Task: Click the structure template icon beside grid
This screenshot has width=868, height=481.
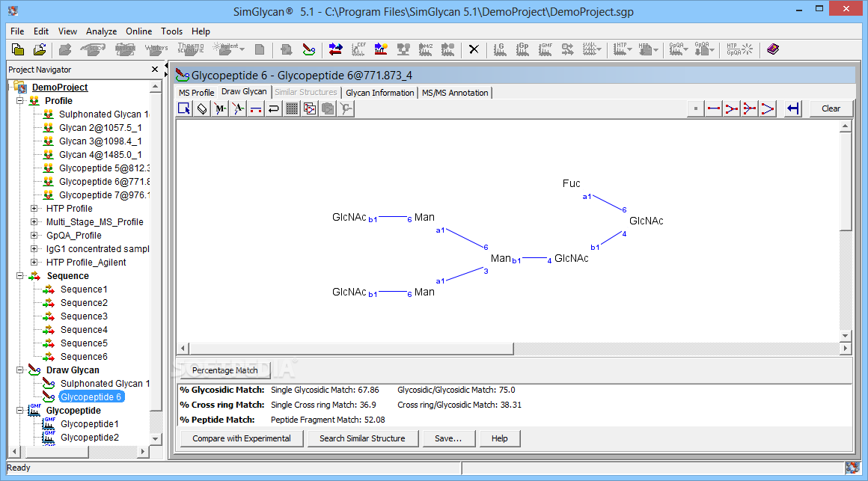Action: [x=310, y=108]
